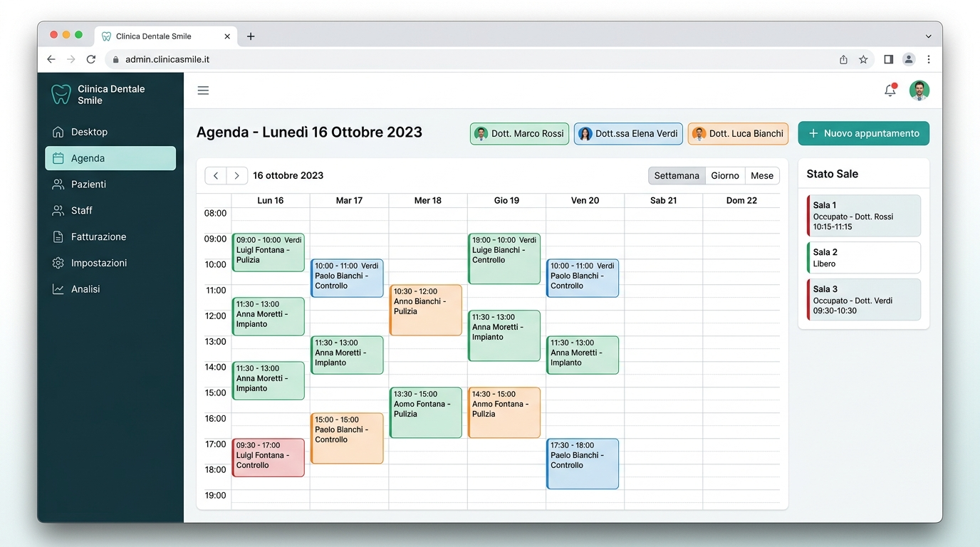Bookmark page with star icon
Screen dimensions: 980x547
(863, 60)
